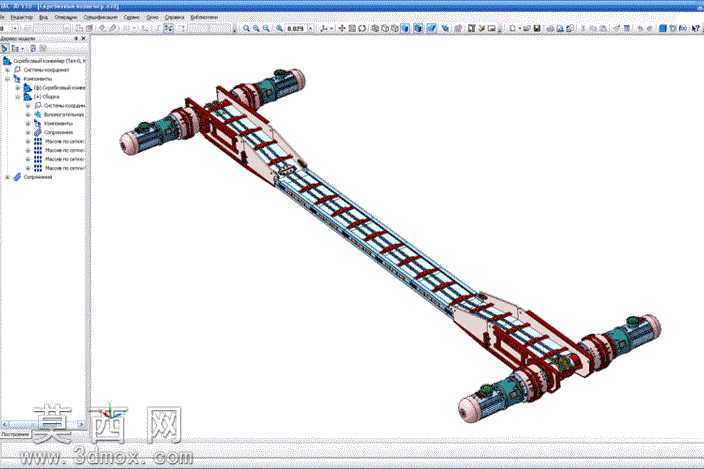Screen dimensions: 704x469
Task: Expand the Вспомогательная node
Action: click(x=28, y=115)
